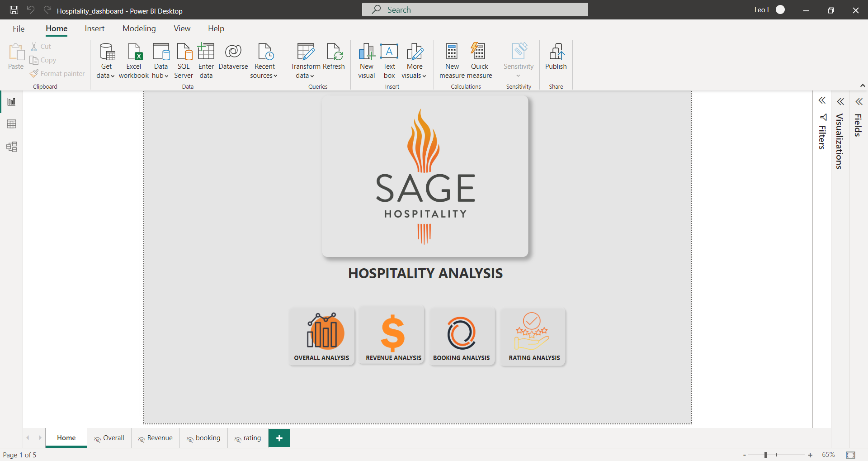Click the Rating Analysis navigation button
The height and width of the screenshot is (461, 868).
[x=533, y=337]
